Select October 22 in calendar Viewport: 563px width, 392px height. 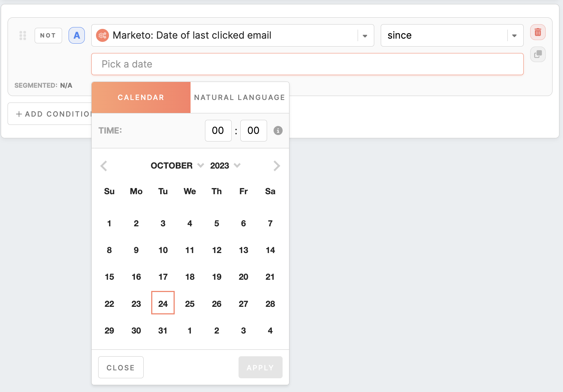pyautogui.click(x=109, y=304)
